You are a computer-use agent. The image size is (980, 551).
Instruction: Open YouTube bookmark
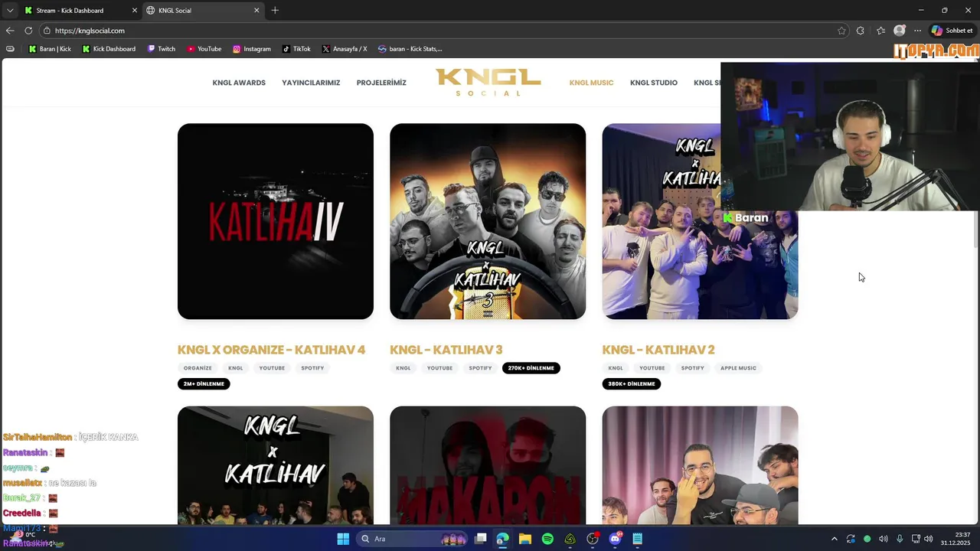pos(204,49)
